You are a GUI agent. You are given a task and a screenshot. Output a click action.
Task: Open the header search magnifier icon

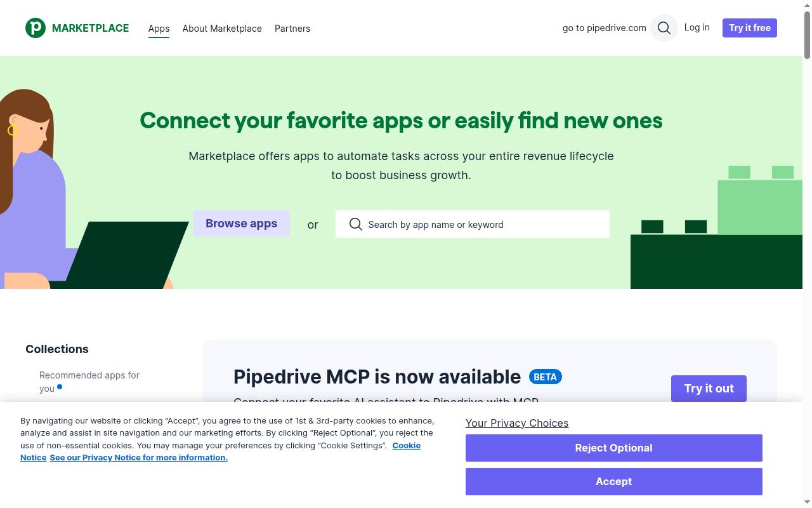(664, 28)
